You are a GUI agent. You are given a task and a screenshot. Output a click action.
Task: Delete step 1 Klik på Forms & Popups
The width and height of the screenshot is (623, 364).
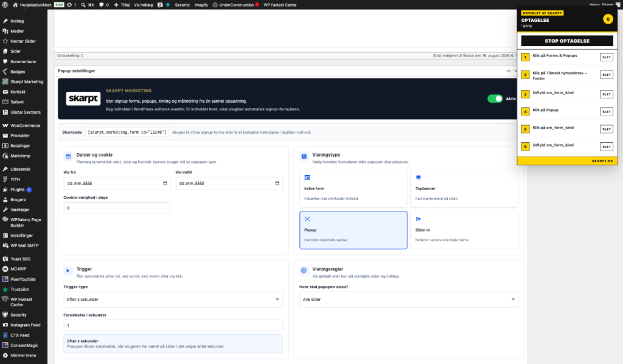click(607, 57)
